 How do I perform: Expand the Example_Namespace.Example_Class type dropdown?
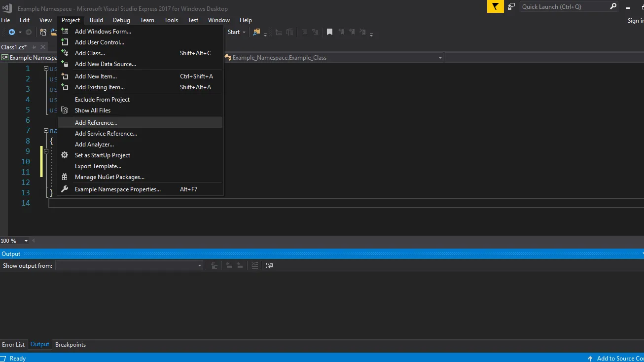click(440, 58)
